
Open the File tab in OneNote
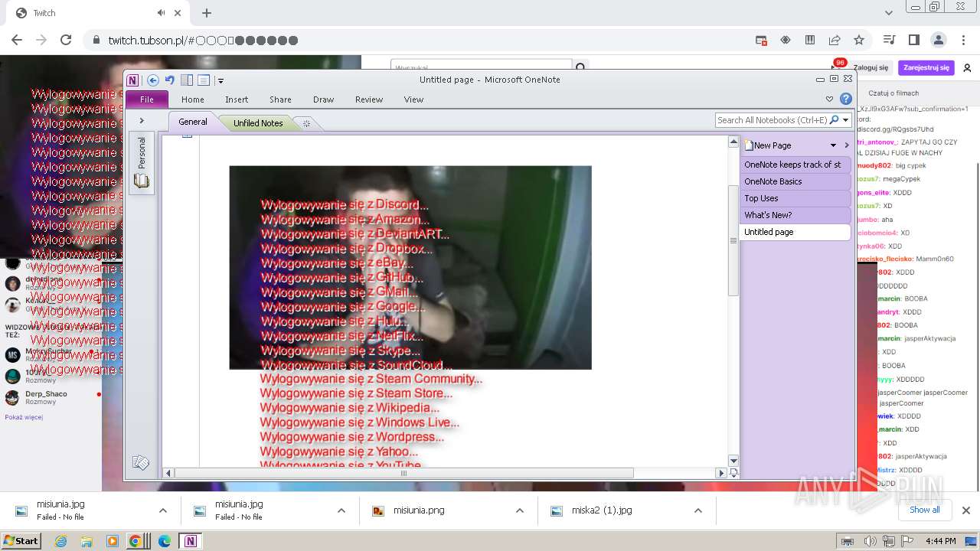(147, 99)
